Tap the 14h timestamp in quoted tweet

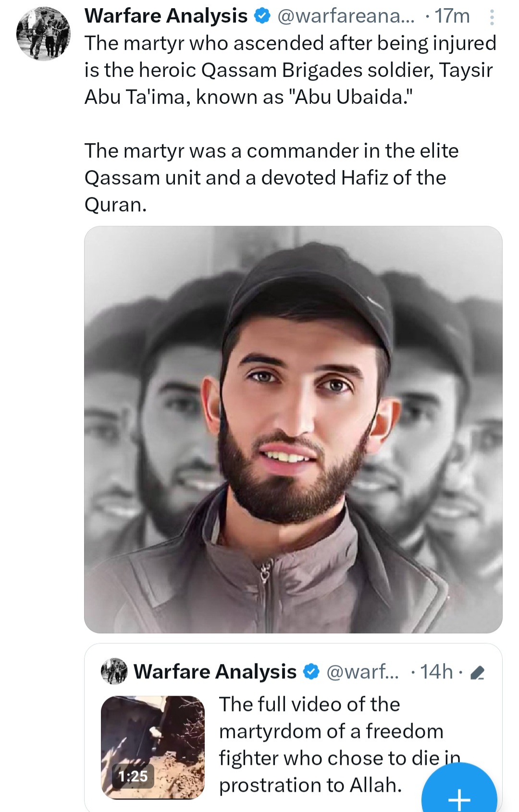436,672
